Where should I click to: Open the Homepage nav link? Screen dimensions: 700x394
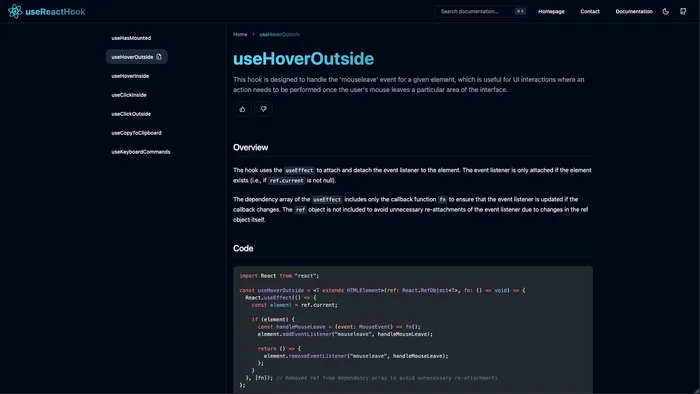pos(551,12)
